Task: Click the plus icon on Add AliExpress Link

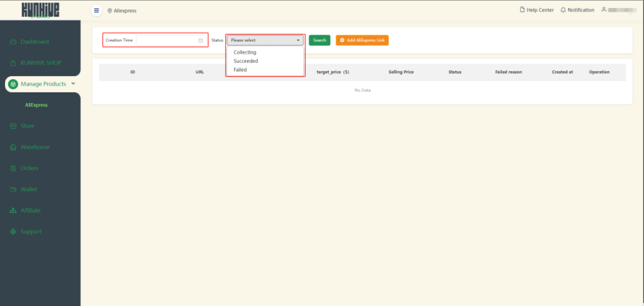Action: click(x=342, y=40)
